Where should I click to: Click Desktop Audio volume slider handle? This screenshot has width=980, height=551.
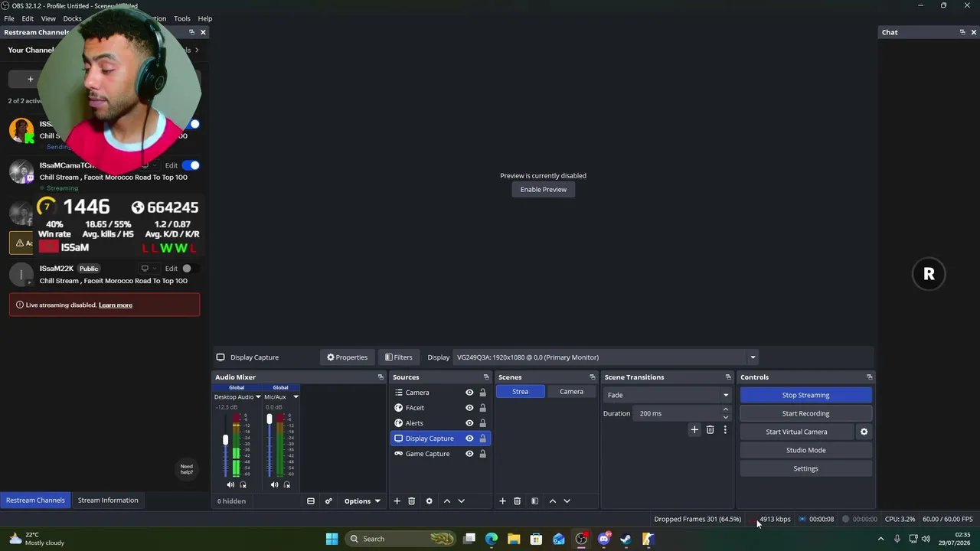(x=225, y=440)
